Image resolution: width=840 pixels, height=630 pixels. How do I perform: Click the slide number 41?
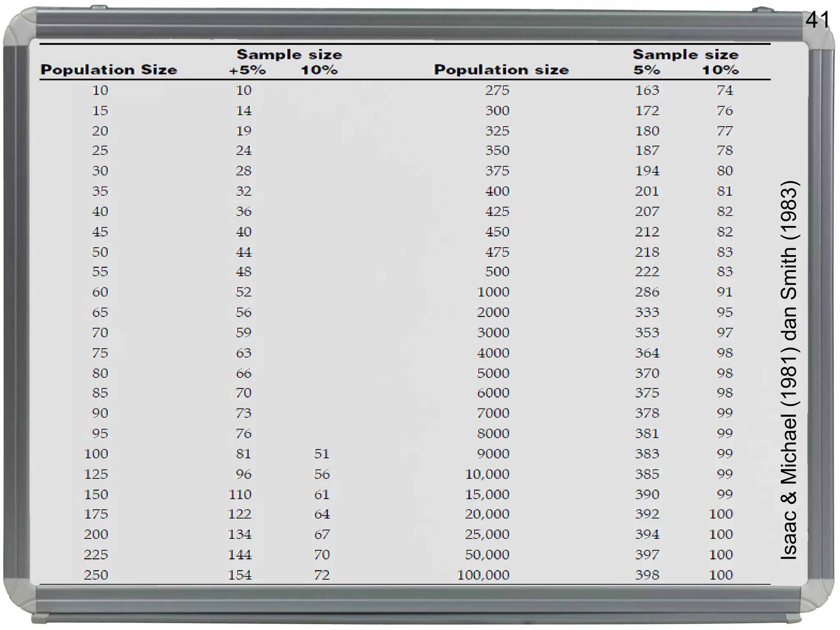(x=817, y=20)
